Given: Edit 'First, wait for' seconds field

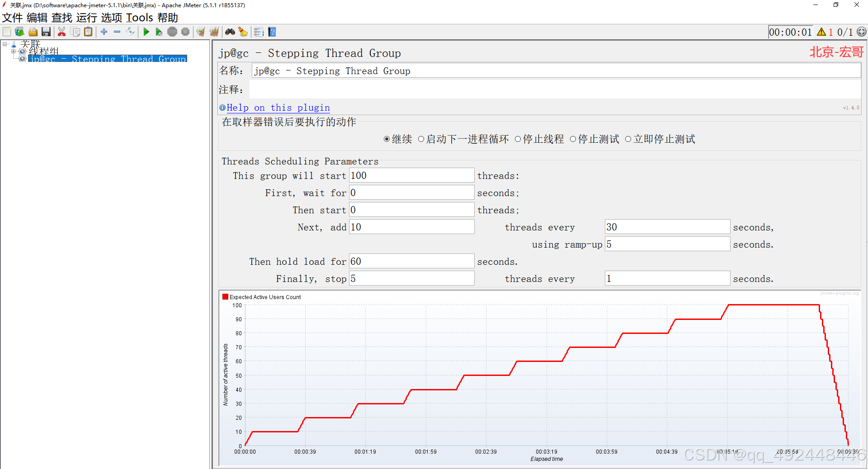Looking at the screenshot, I should click(411, 192).
